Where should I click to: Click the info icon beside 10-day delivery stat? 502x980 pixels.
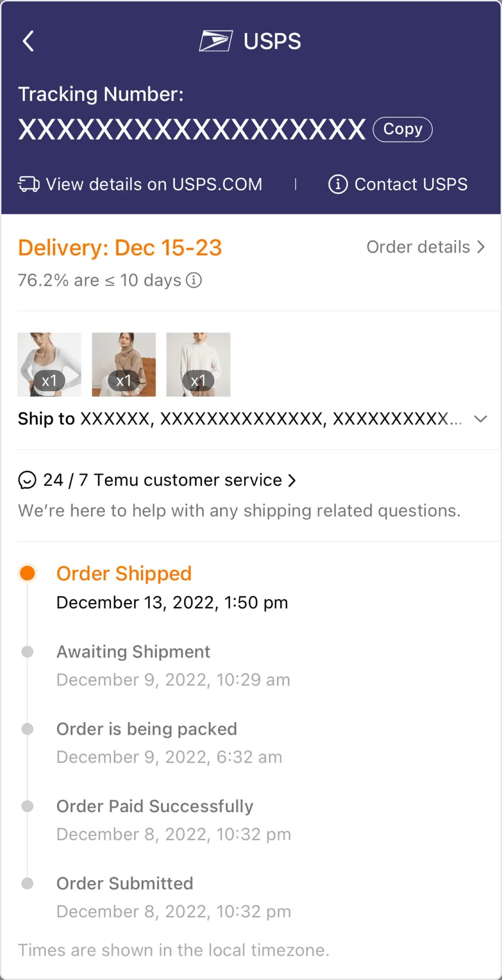pyautogui.click(x=195, y=280)
